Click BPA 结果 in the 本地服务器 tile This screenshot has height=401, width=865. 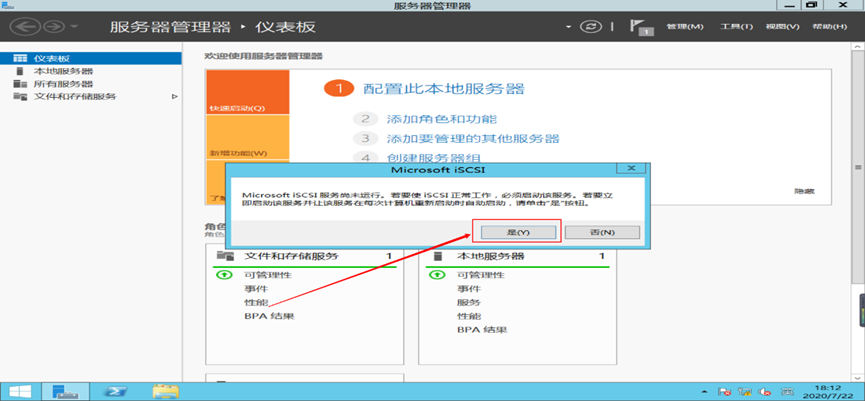[x=482, y=330]
